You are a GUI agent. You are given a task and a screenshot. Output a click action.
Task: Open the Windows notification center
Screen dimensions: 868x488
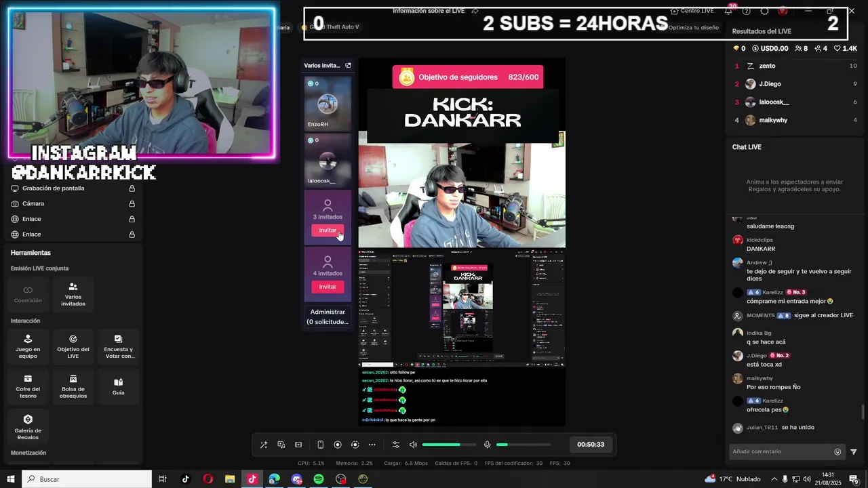pyautogui.click(x=854, y=479)
